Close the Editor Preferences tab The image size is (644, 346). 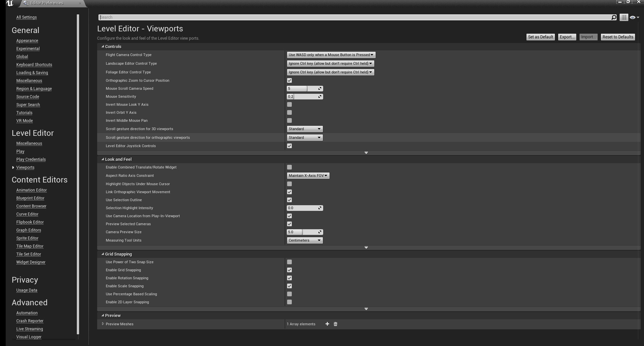[x=80, y=3]
